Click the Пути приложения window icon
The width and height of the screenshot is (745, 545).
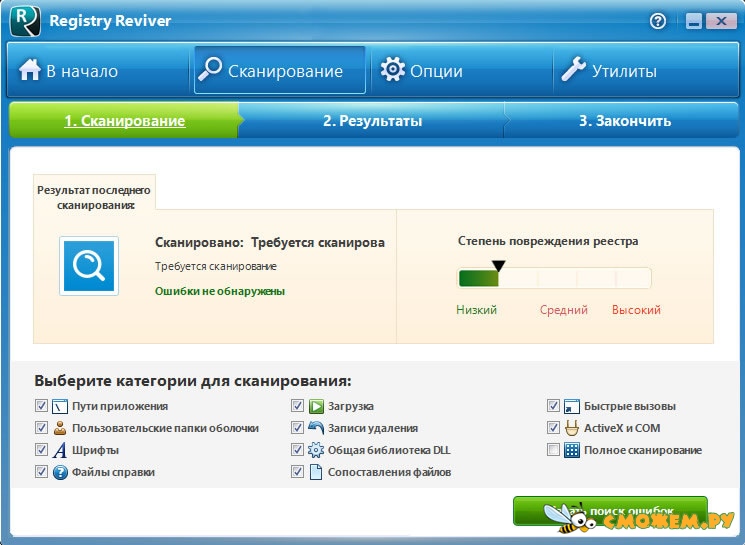point(60,406)
